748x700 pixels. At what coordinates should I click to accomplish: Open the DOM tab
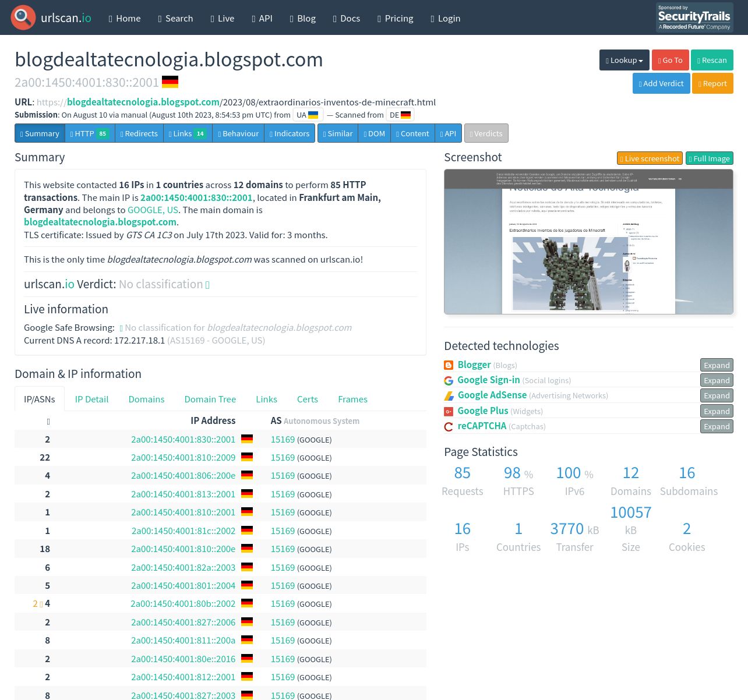(x=375, y=133)
